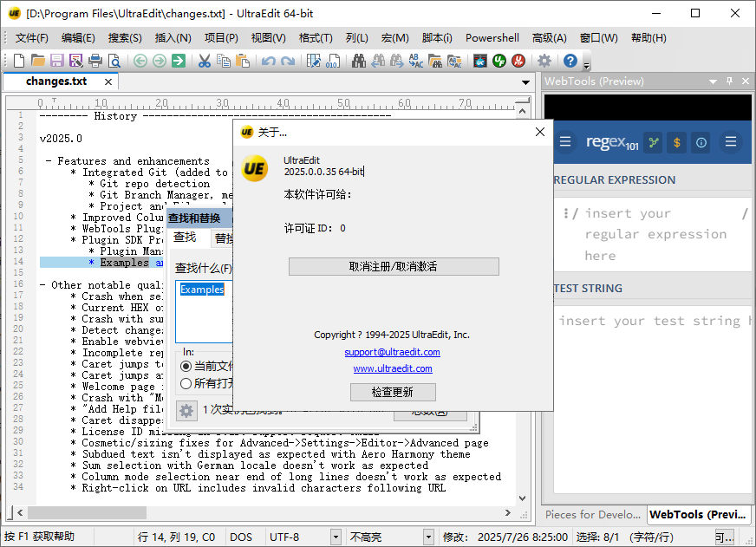The image size is (756, 547).
Task: Print the document via printer icon
Action: tap(95, 61)
